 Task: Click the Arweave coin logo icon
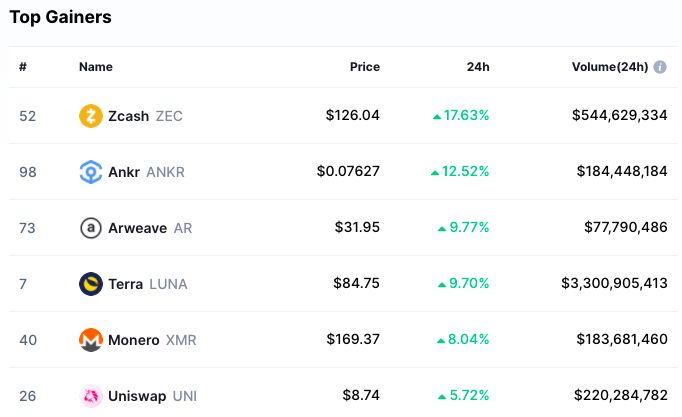click(x=91, y=228)
